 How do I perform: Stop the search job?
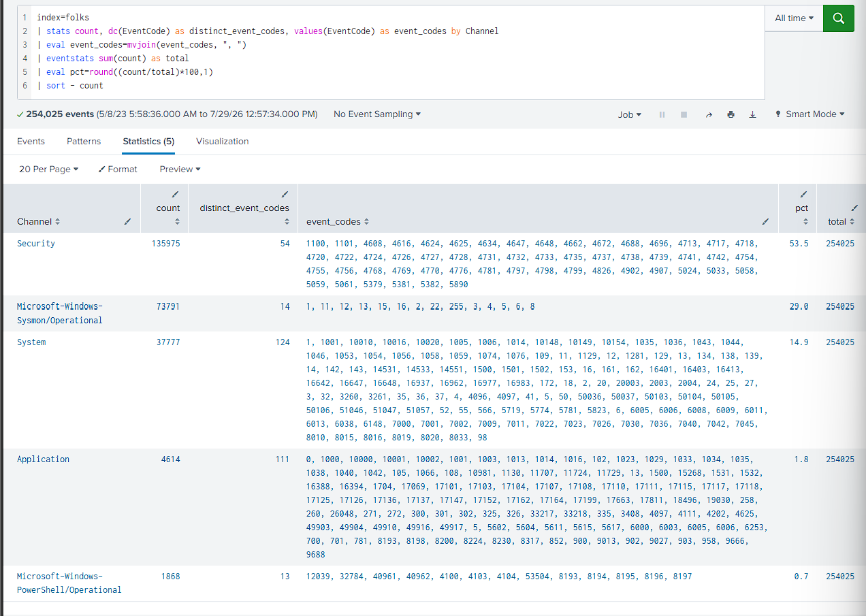point(684,114)
